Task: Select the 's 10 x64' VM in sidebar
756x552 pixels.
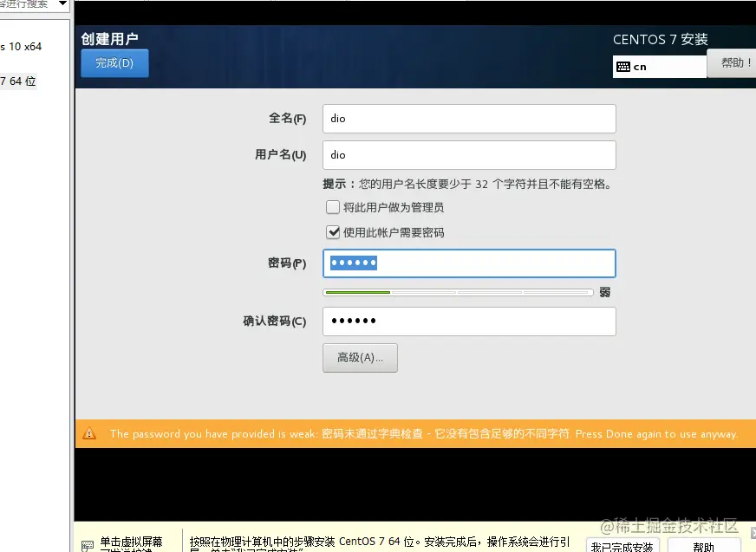Action: tap(21, 47)
